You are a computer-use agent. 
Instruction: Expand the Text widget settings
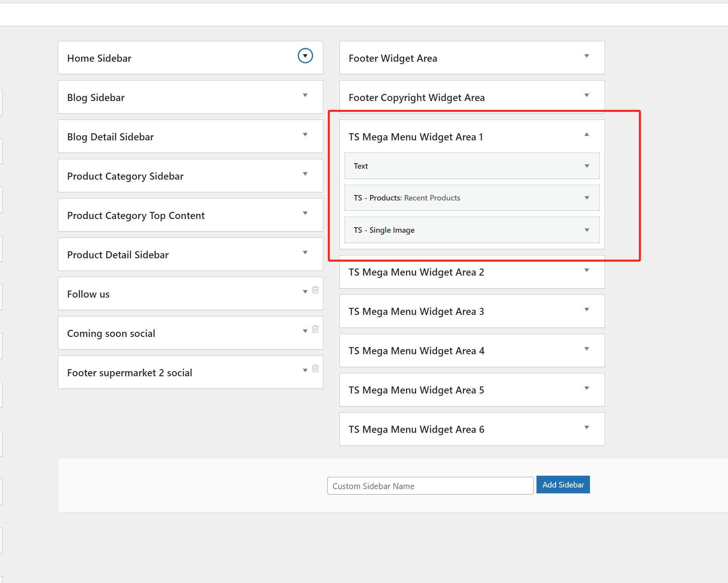586,166
